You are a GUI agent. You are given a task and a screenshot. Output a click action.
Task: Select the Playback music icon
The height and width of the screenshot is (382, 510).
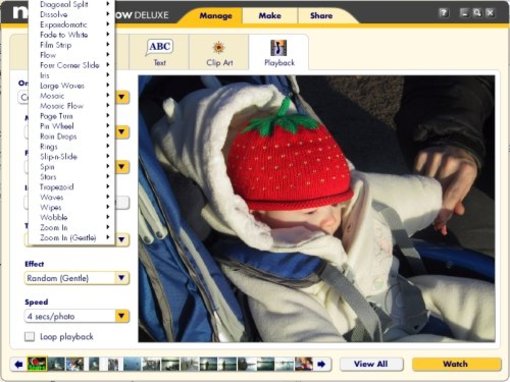pyautogui.click(x=279, y=48)
